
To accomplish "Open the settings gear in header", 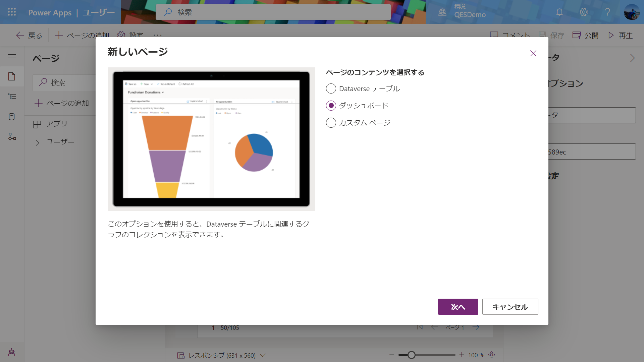I will (584, 12).
